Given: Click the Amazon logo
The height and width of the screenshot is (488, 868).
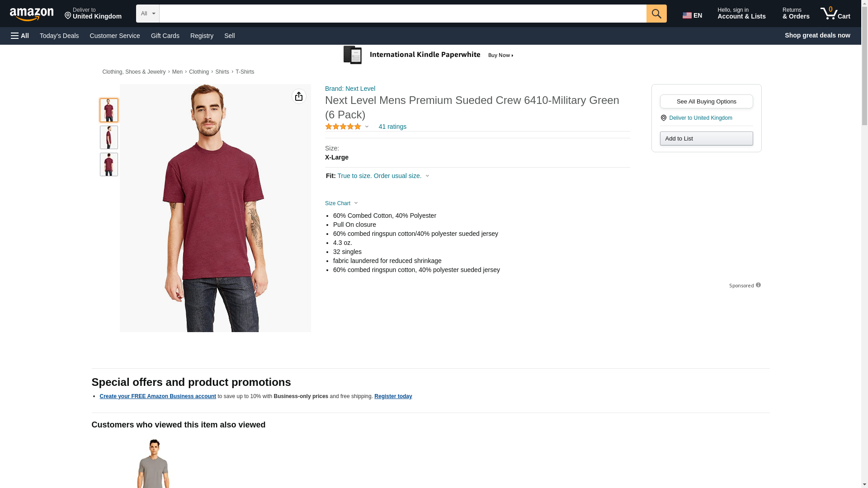Looking at the screenshot, I should tap(32, 14).
